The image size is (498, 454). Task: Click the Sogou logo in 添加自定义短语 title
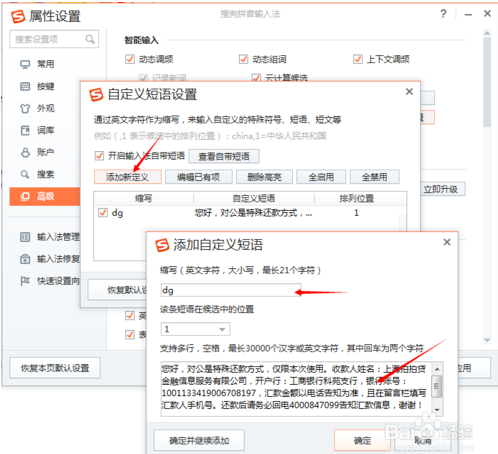[x=162, y=245]
